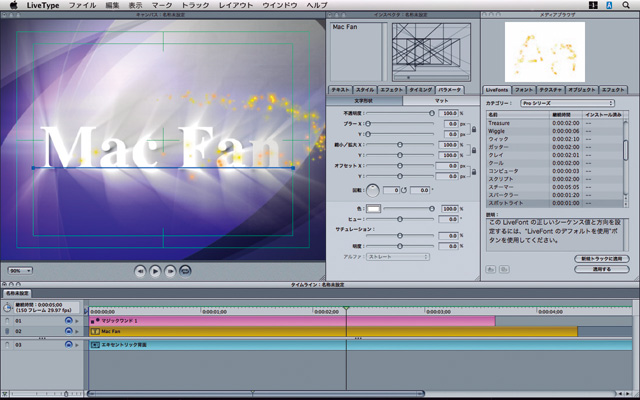Toggle track 02 blue visibility button

click(x=69, y=331)
